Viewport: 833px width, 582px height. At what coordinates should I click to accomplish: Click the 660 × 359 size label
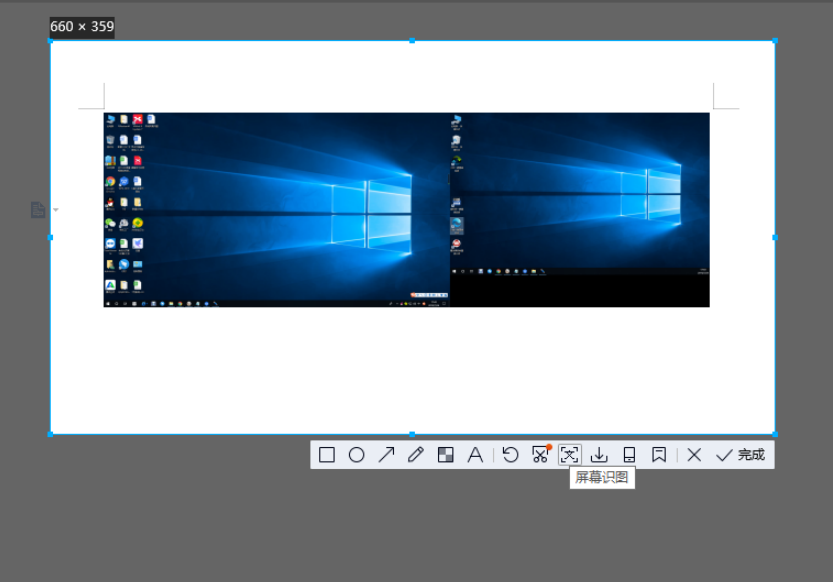pos(82,27)
